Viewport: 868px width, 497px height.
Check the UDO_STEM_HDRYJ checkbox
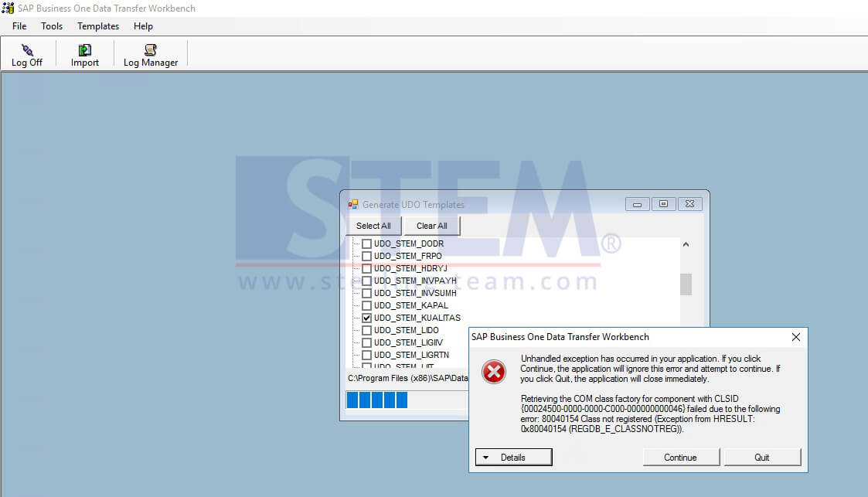point(366,268)
